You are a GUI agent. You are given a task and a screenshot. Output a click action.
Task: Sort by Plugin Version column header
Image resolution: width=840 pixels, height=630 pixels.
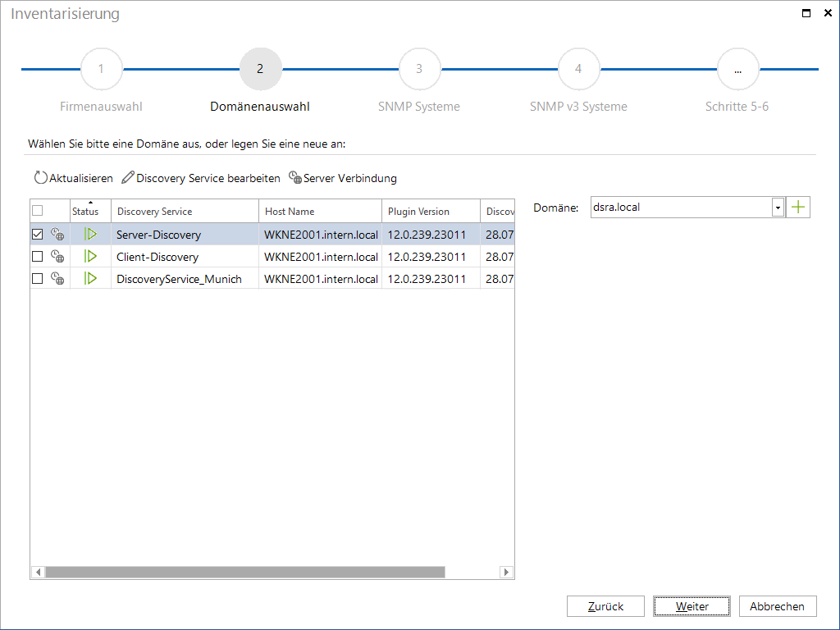431,212
